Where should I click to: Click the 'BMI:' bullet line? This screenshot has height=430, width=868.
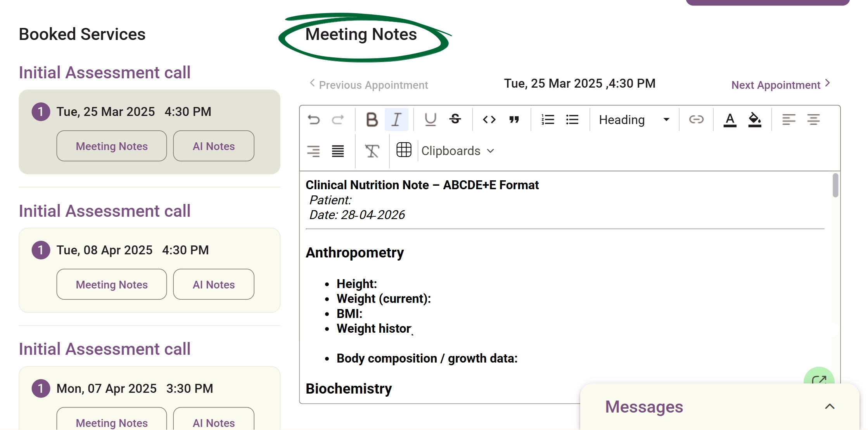(349, 314)
